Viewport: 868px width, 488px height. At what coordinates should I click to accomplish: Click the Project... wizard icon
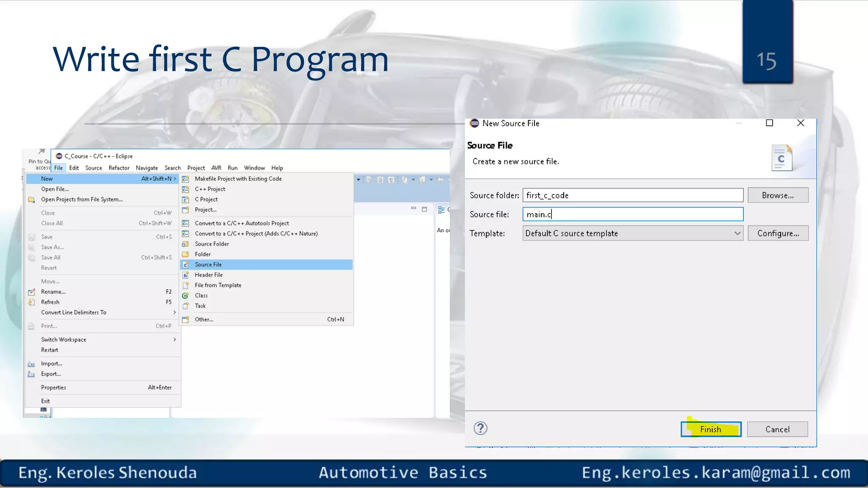coord(185,210)
